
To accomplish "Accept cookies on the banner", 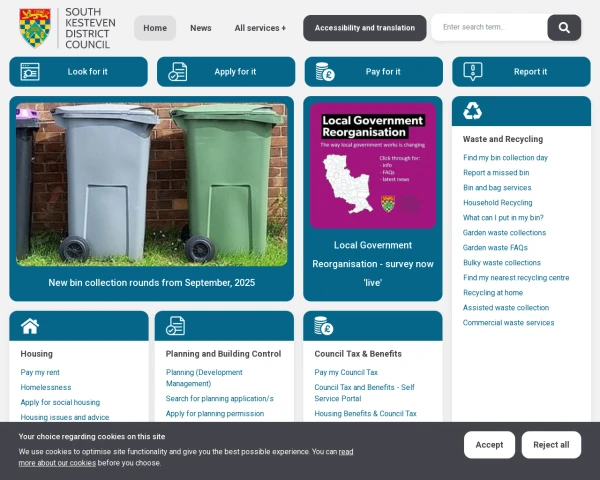I will pyautogui.click(x=489, y=445).
